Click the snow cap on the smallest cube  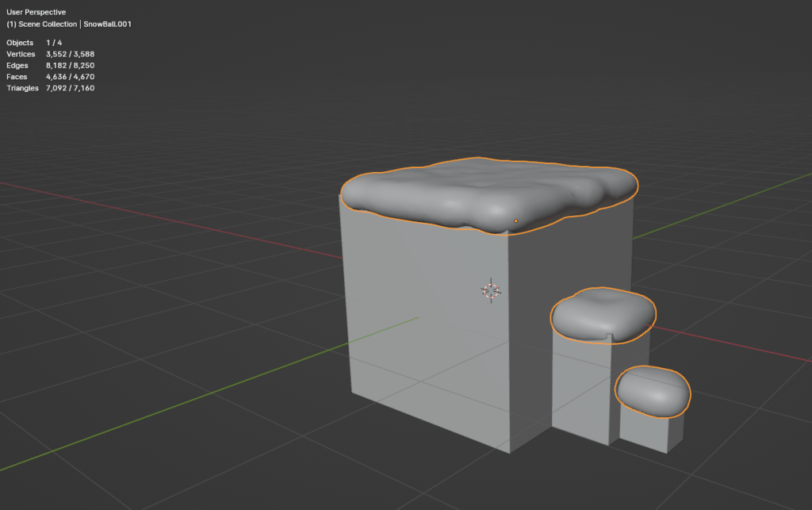pos(653,391)
